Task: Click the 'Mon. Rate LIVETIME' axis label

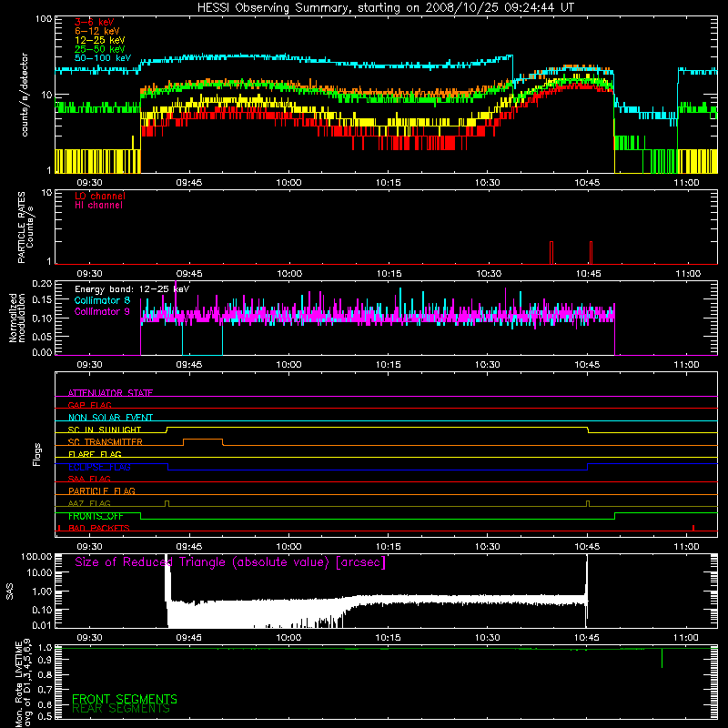Action: click(18, 684)
